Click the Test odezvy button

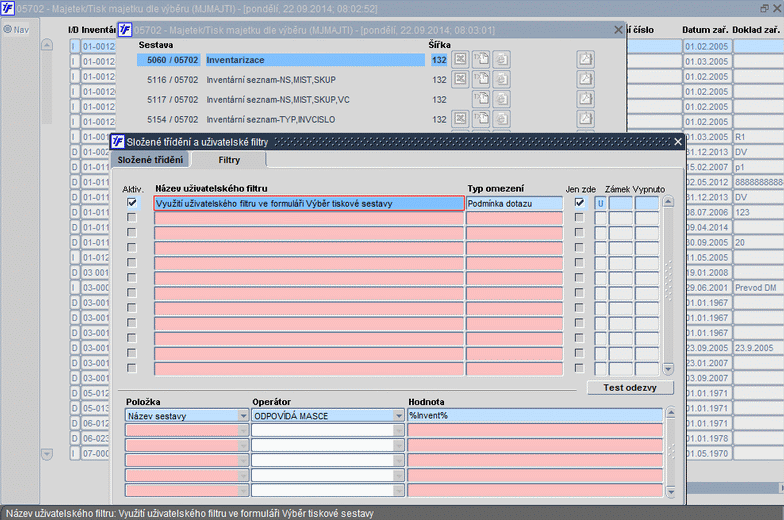point(630,388)
